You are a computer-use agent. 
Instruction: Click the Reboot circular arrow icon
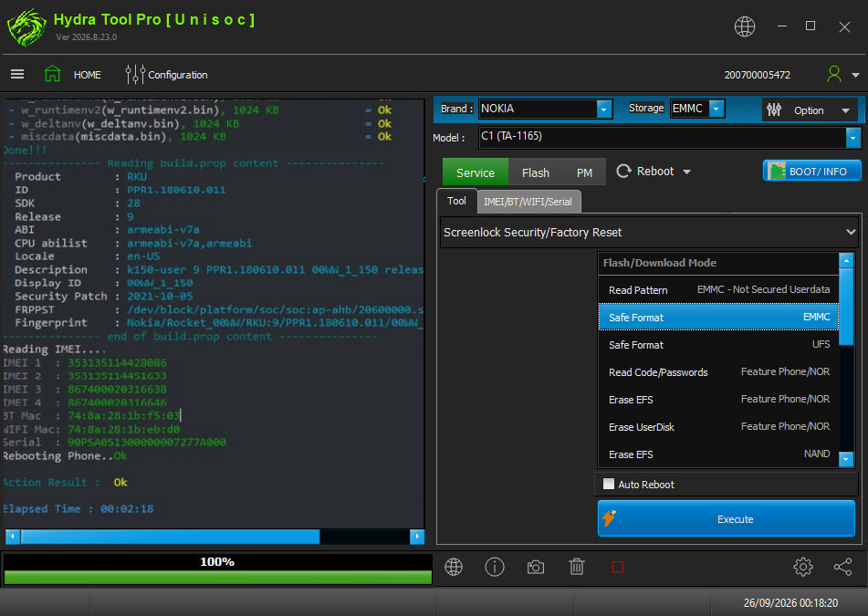tap(624, 171)
